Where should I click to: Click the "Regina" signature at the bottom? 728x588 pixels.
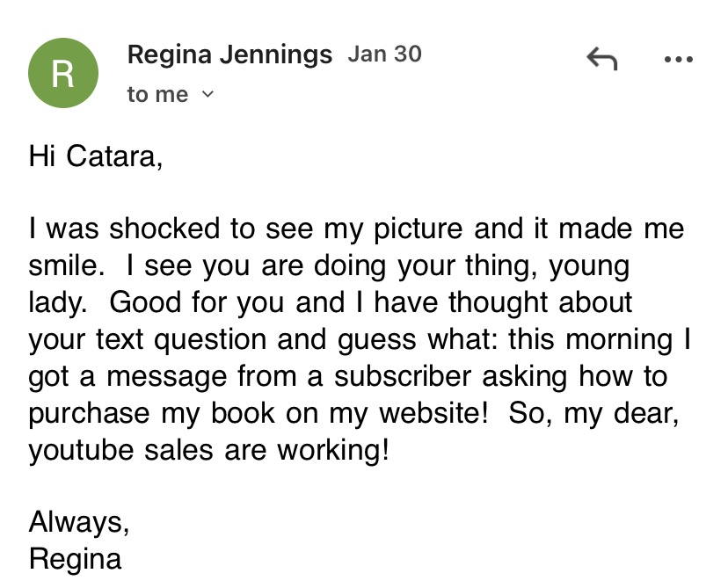coord(75,559)
